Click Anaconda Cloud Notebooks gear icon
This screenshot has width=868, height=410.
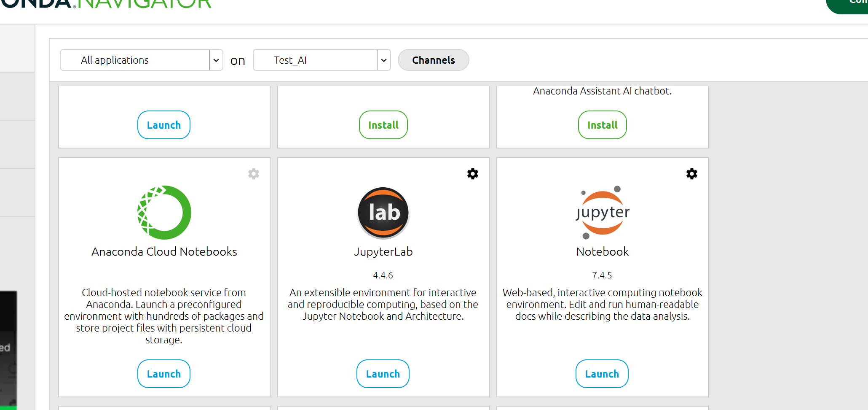(254, 174)
